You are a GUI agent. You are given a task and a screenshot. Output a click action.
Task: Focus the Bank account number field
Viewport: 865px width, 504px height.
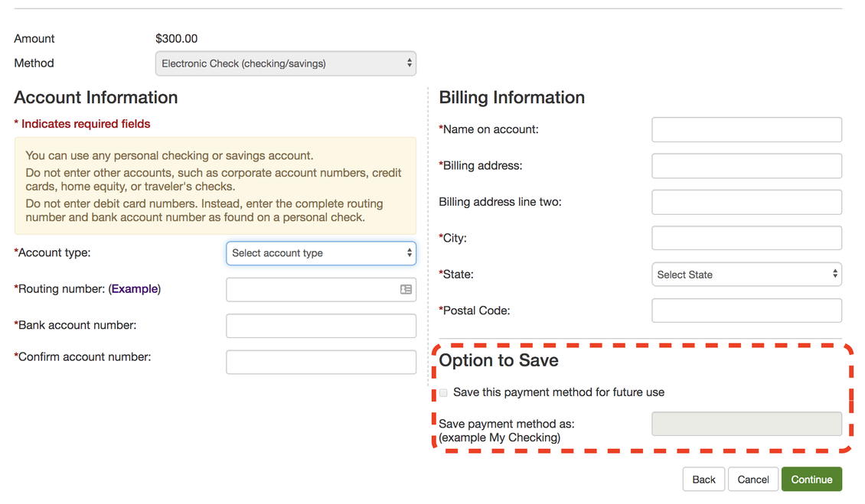pos(321,326)
